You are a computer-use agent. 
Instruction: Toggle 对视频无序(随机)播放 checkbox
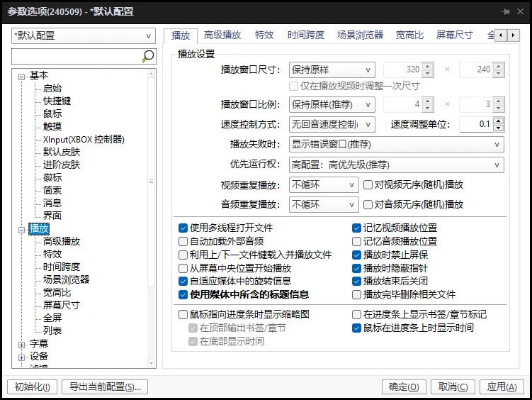[368, 184]
